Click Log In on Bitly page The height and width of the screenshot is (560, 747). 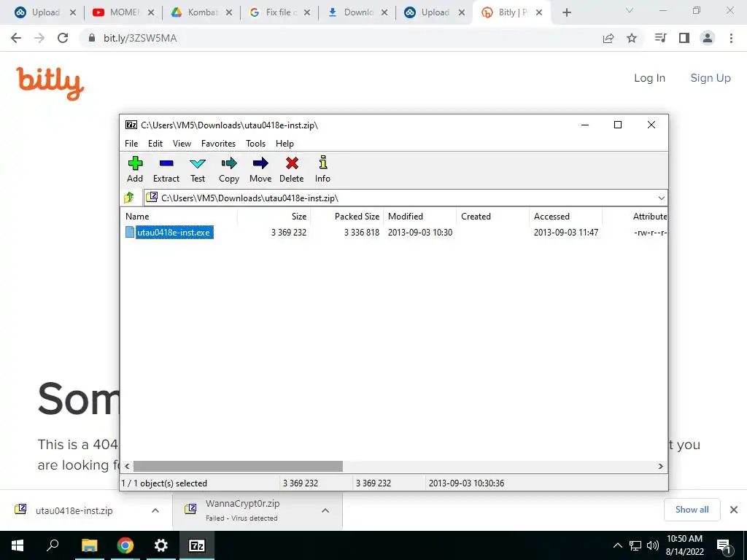(649, 78)
